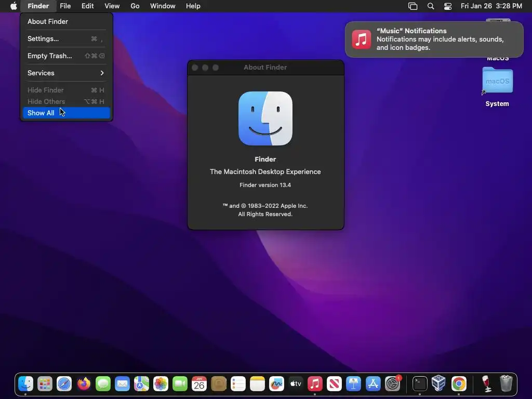Launch Freeform from the Dock
Image resolution: width=532 pixels, height=399 pixels.
tap(276, 384)
